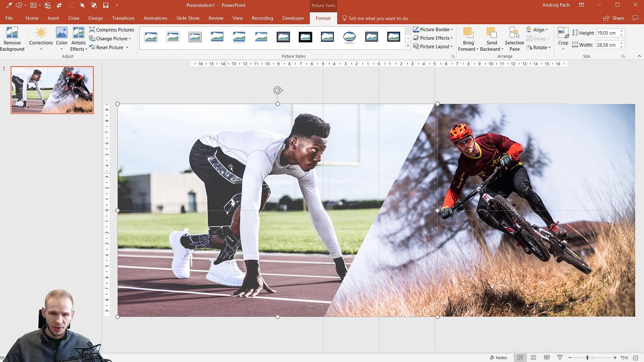Open Customize Quick Access Toolbar arrow
Viewport: 644px width, 362px height.
click(x=117, y=5)
